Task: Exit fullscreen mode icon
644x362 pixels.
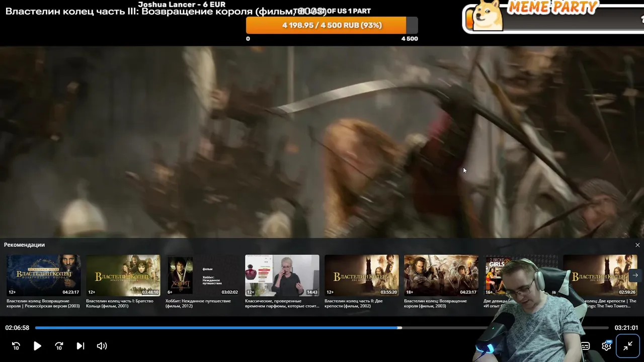Action: click(x=628, y=346)
